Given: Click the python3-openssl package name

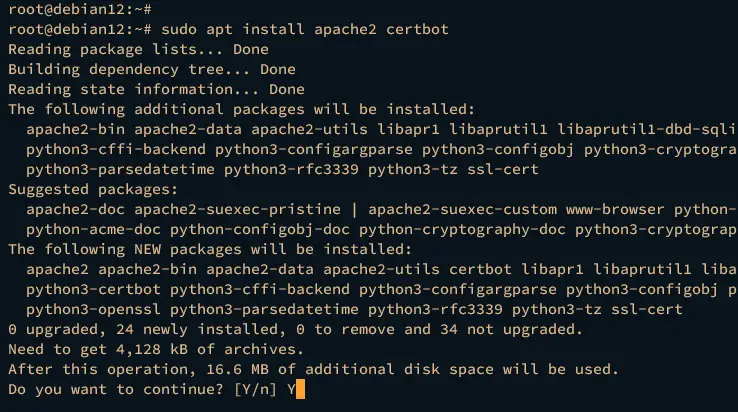Looking at the screenshot, I should 93,309.
